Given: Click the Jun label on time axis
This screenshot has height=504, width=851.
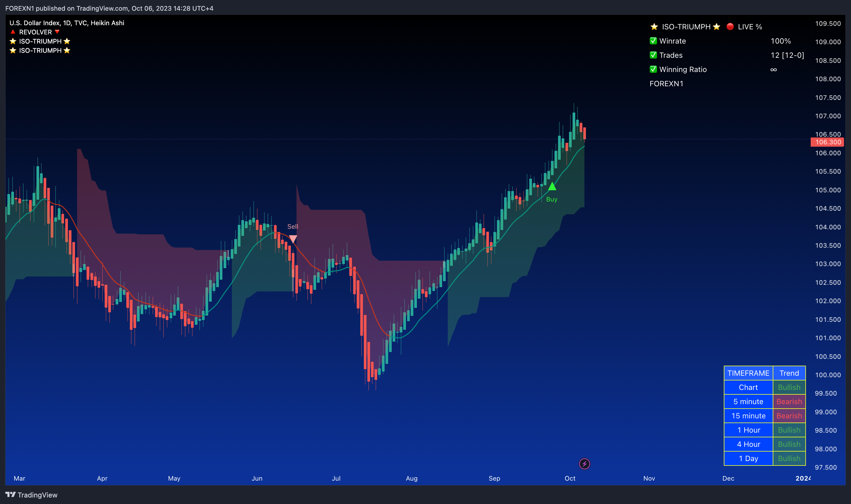Looking at the screenshot, I should pos(257,478).
